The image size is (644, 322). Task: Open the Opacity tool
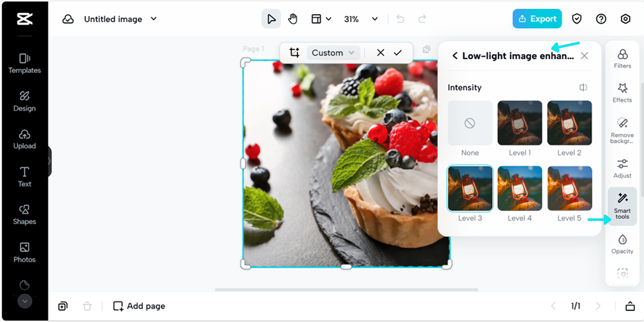[622, 244]
